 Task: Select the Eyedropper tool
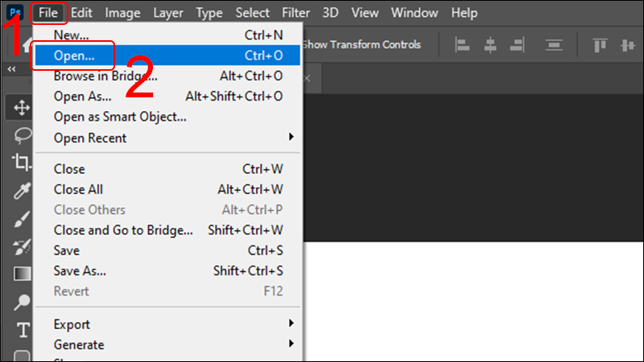tap(22, 191)
